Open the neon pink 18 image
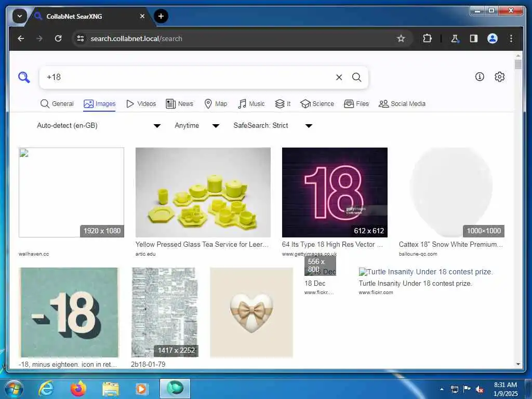This screenshot has width=532, height=399. pos(335,192)
